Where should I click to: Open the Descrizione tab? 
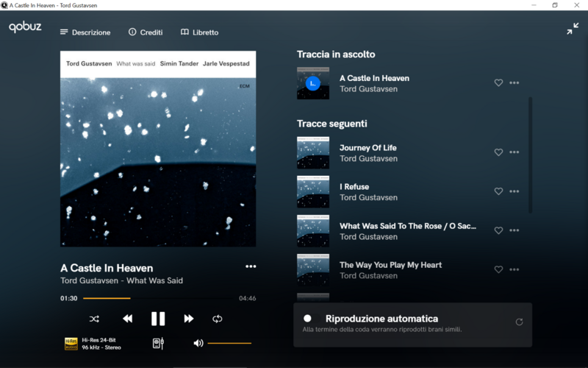click(85, 32)
